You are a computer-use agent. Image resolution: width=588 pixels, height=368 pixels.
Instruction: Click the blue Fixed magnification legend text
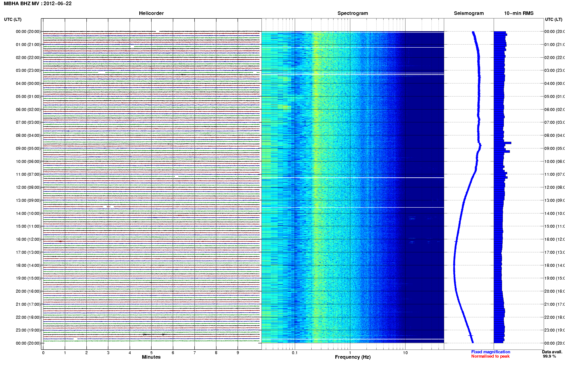tap(491, 352)
